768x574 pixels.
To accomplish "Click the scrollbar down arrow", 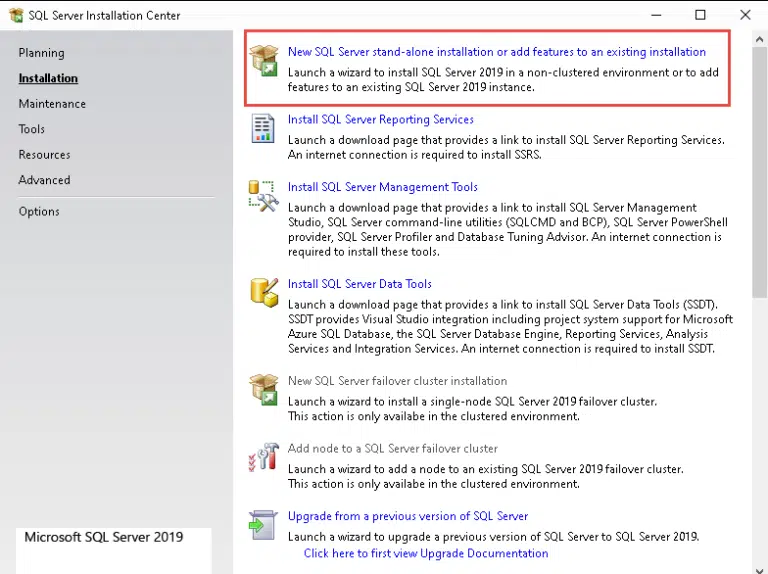I will [x=760, y=570].
